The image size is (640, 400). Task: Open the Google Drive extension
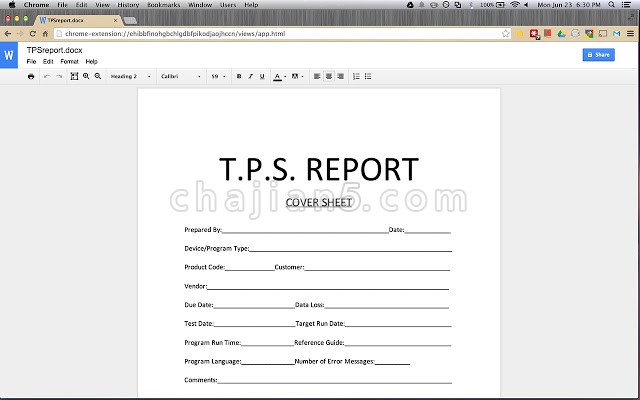[562, 34]
